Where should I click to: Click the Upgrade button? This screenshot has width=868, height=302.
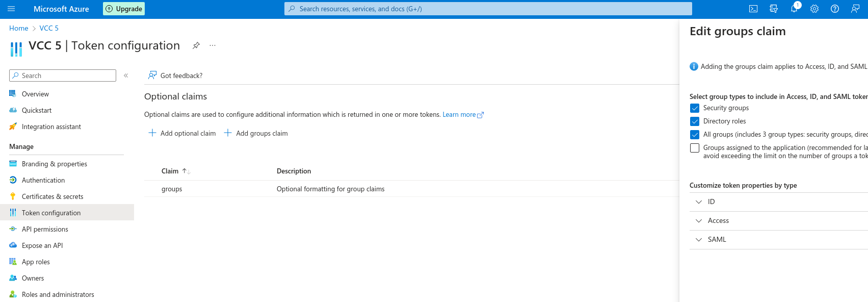124,9
